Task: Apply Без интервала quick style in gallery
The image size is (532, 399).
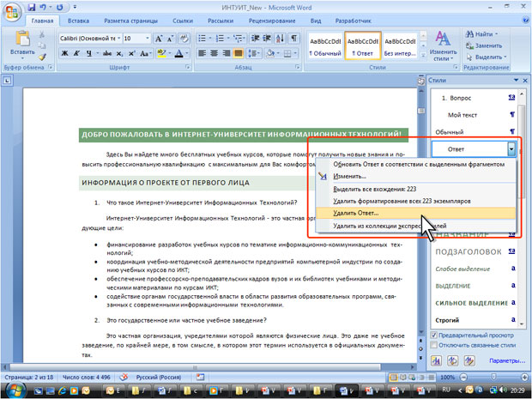Action: tap(400, 46)
